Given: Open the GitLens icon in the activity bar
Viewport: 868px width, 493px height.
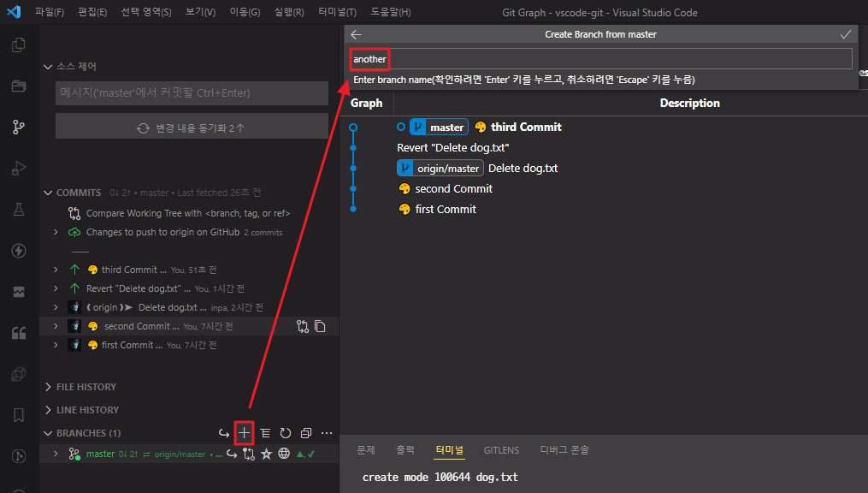Looking at the screenshot, I should pos(19,456).
